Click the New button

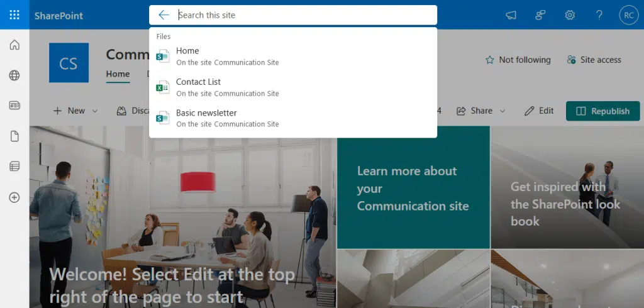[x=69, y=111]
